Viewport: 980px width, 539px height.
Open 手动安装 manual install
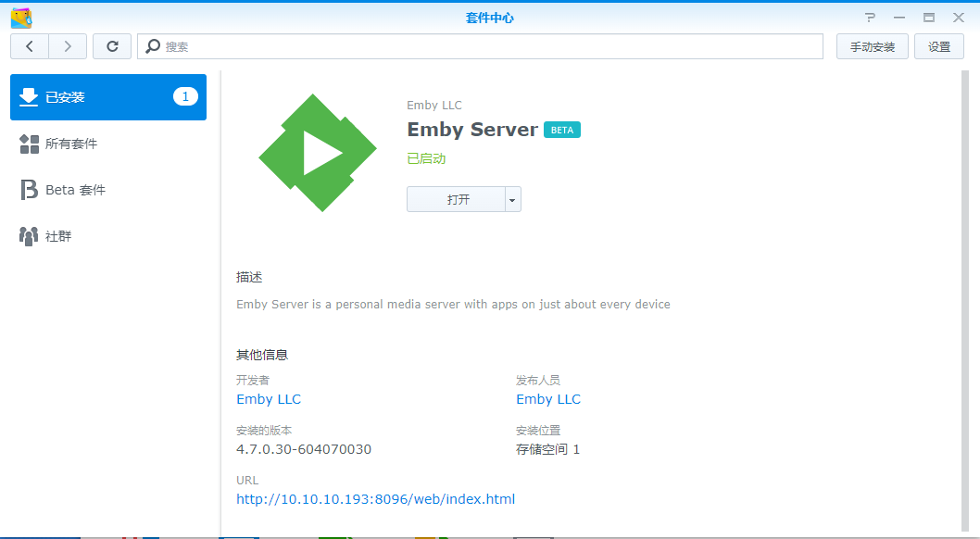(873, 46)
